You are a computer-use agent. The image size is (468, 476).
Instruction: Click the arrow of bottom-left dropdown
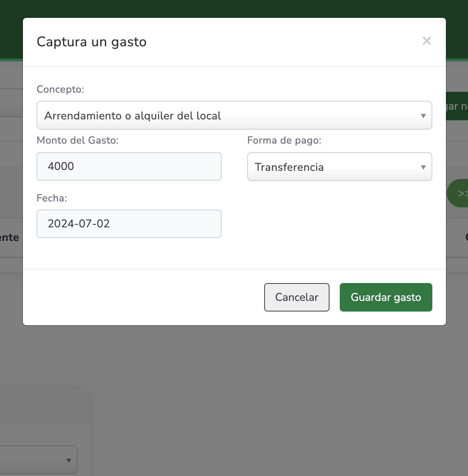pos(69,461)
